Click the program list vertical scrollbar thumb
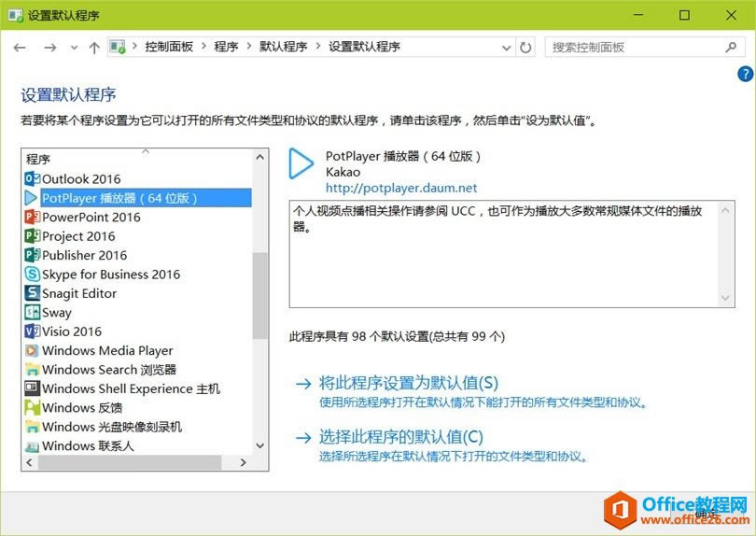This screenshot has height=536, width=756. [x=259, y=295]
